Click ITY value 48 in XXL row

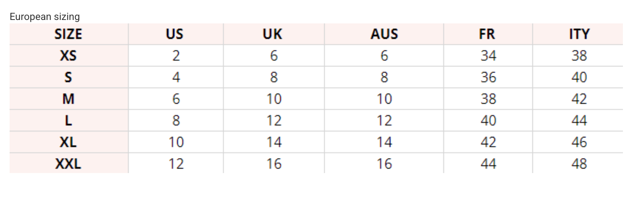579,164
